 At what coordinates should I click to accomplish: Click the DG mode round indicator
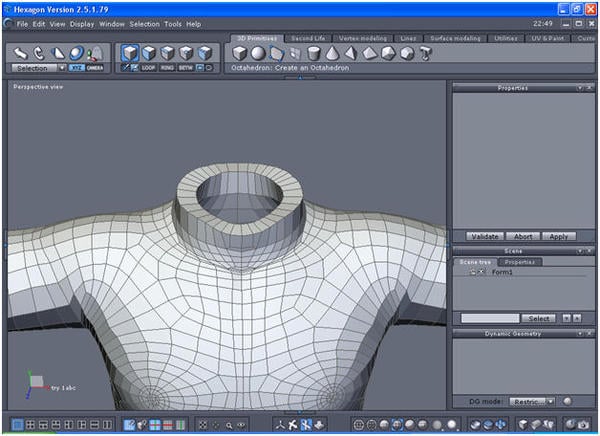tap(567, 401)
